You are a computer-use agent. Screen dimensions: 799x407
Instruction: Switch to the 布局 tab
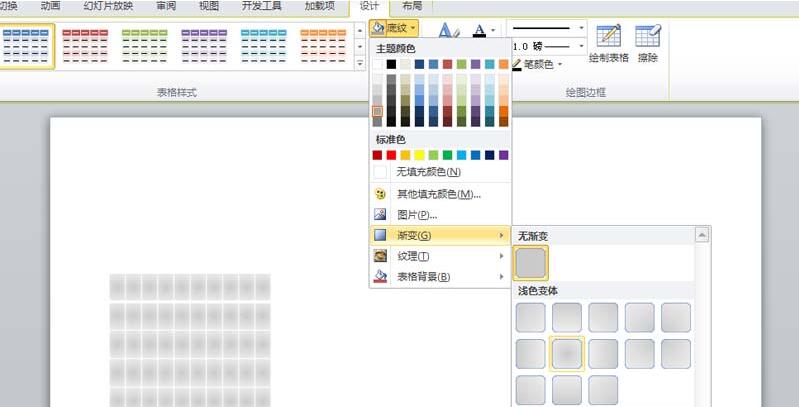412,6
